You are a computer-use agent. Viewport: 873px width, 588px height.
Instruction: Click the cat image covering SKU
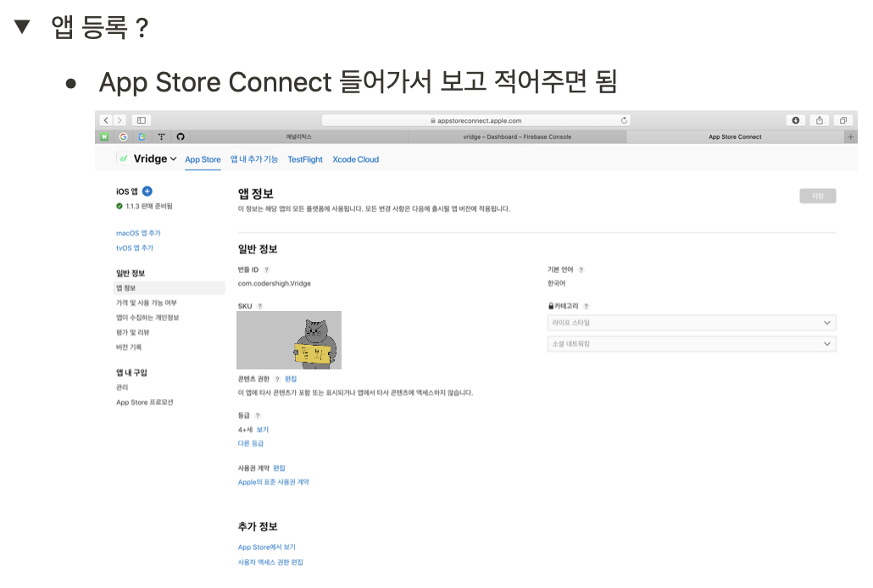pos(289,341)
